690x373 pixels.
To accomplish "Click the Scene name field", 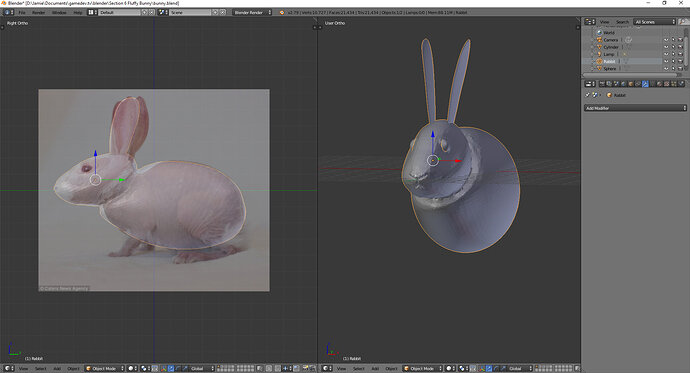I will point(190,12).
